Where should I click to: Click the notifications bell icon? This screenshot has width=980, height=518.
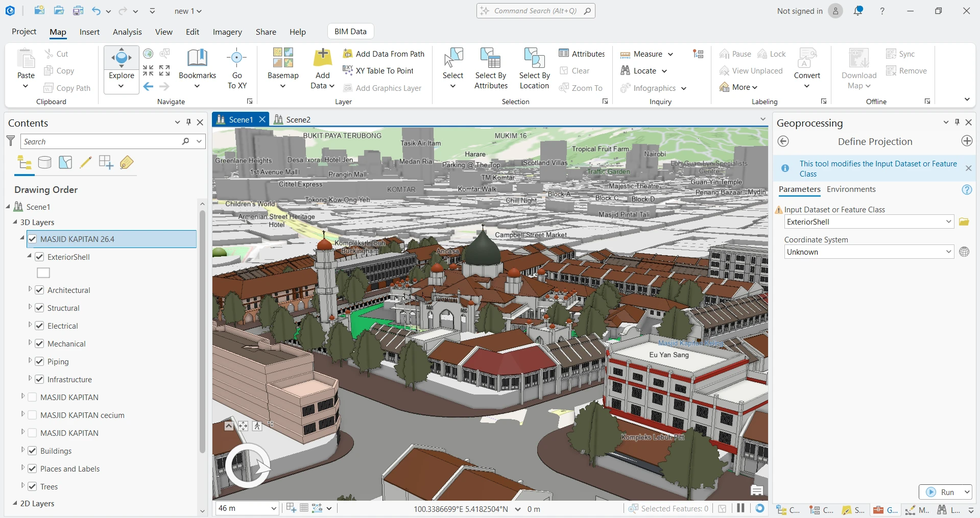(858, 11)
